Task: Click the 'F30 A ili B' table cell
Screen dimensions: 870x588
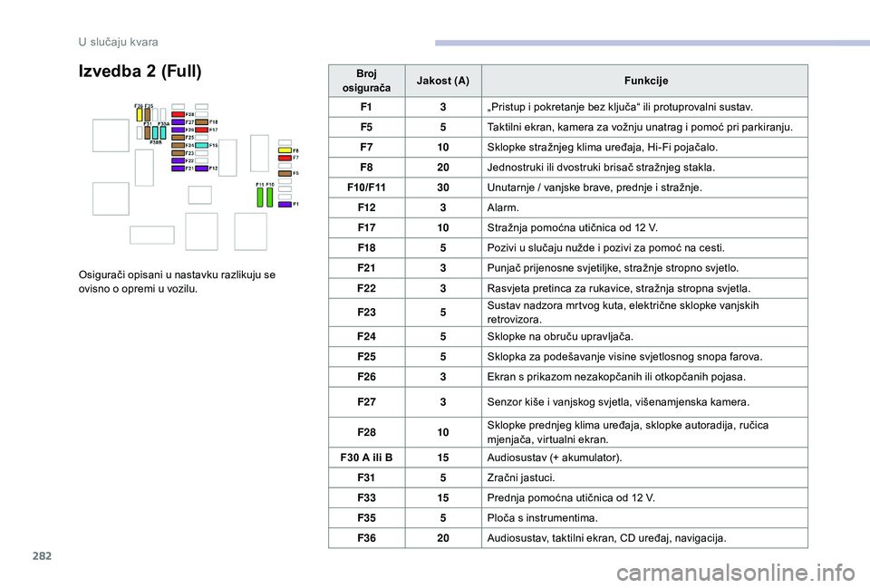Action: coord(366,458)
